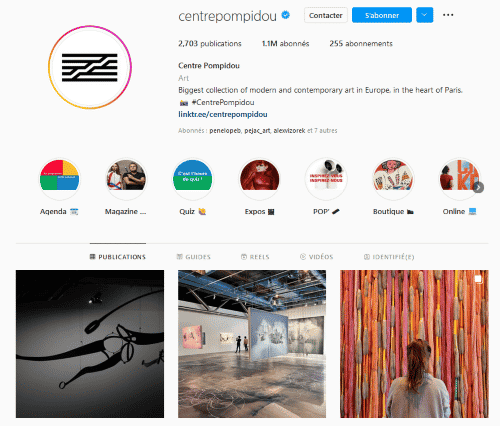500x426 pixels.
Task: View the Quiz story highlight
Action: [x=193, y=179]
